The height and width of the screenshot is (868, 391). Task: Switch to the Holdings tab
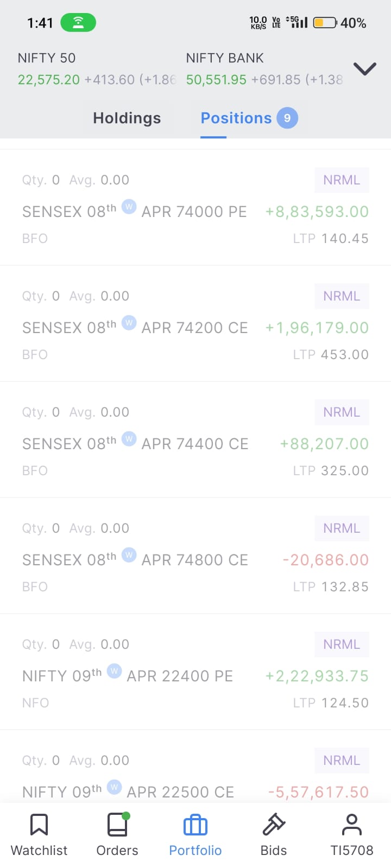[127, 118]
